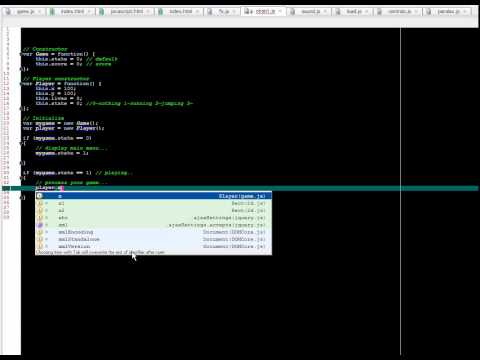Viewport: 480px width, 360px height.
Task: Select the xml suggestion from ajaxSettings.accepts
Action: (x=154, y=225)
